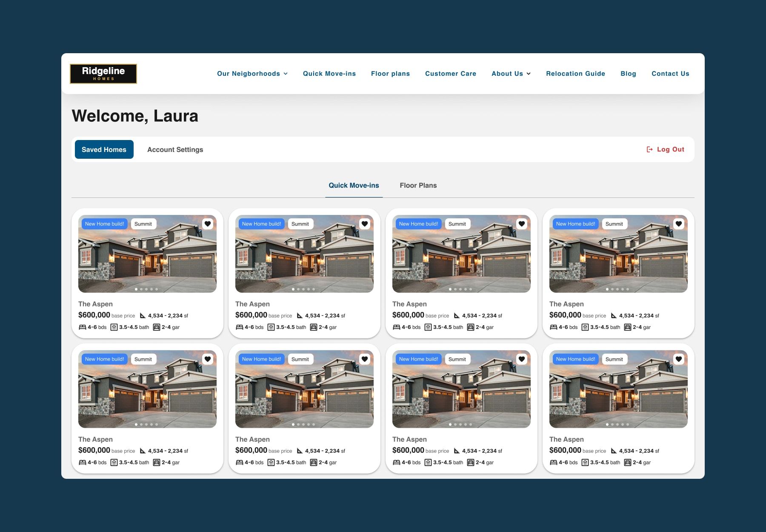766x532 pixels.
Task: Expand the Our Neigborhoods header menu
Action: click(252, 74)
